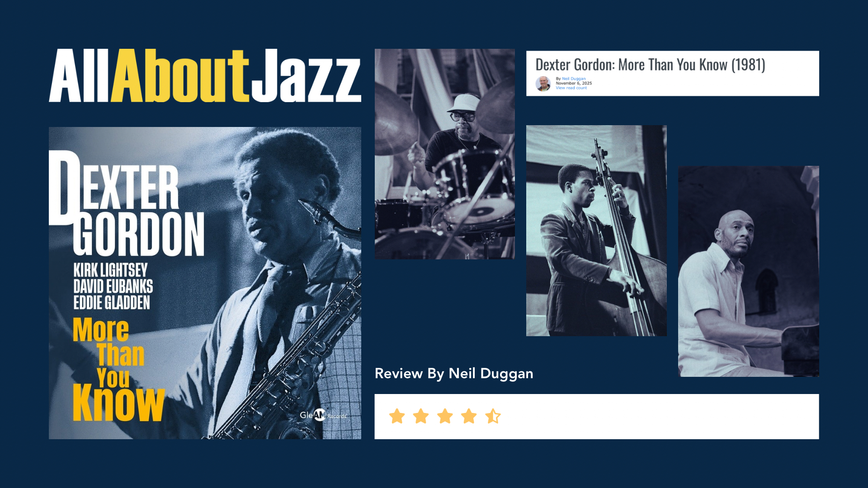This screenshot has height=488, width=868.
Task: Click the Dexter Gordon album cover
Action: tap(205, 283)
